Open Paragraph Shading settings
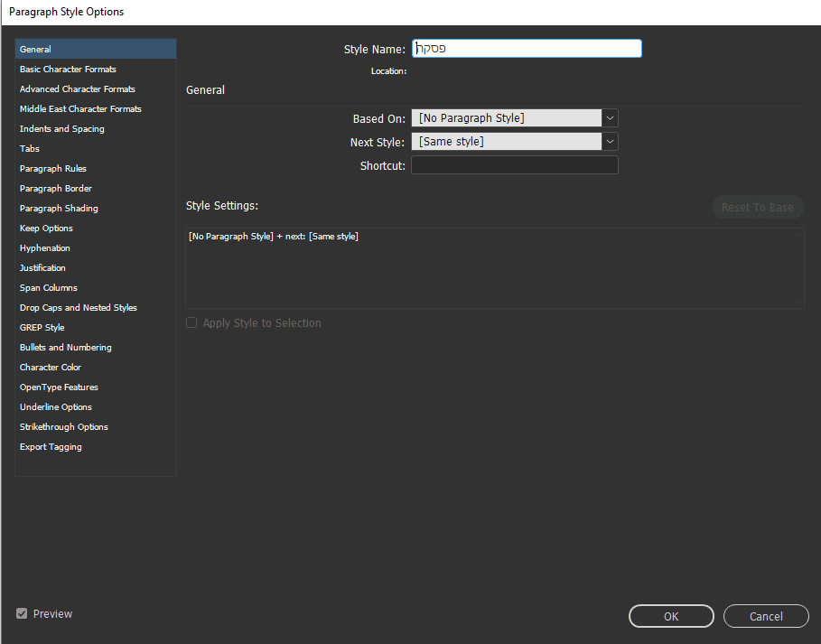The width and height of the screenshot is (821, 644). [x=96, y=209]
